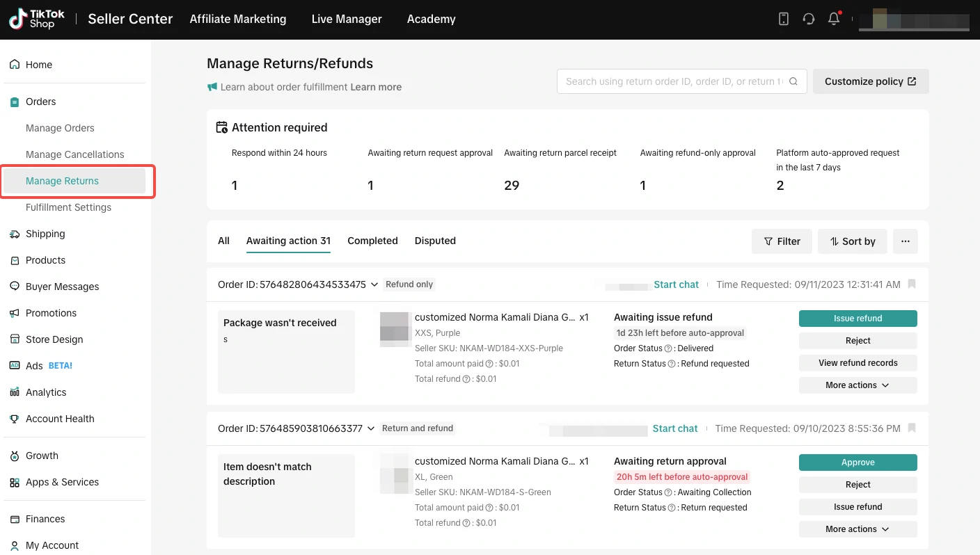Click the green Issue refund button
This screenshot has width=980, height=555.
tap(857, 319)
